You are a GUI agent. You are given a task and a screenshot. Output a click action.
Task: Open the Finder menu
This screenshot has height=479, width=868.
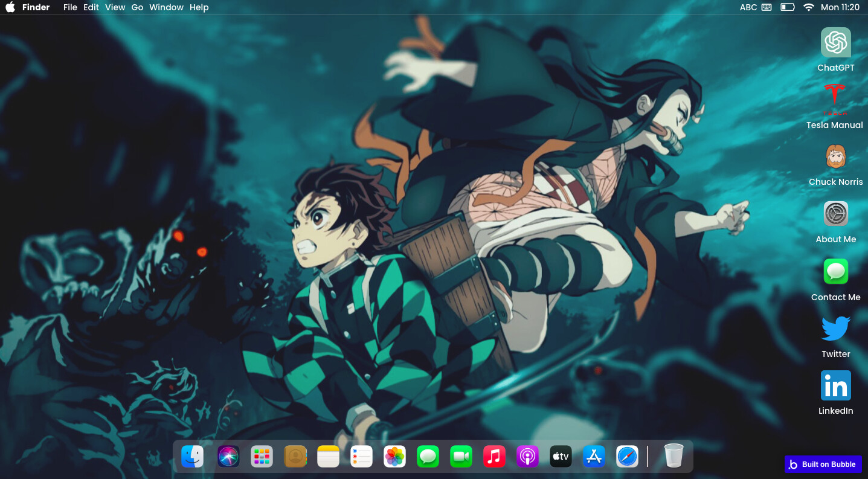[x=36, y=7]
